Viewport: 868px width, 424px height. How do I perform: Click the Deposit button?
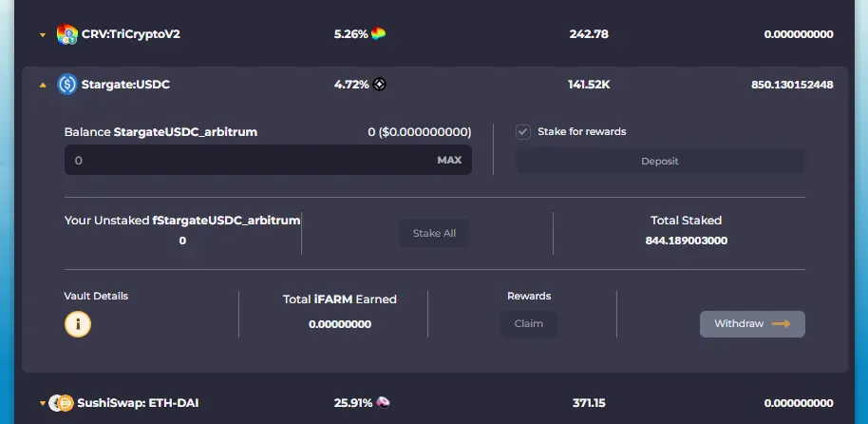[x=660, y=162]
